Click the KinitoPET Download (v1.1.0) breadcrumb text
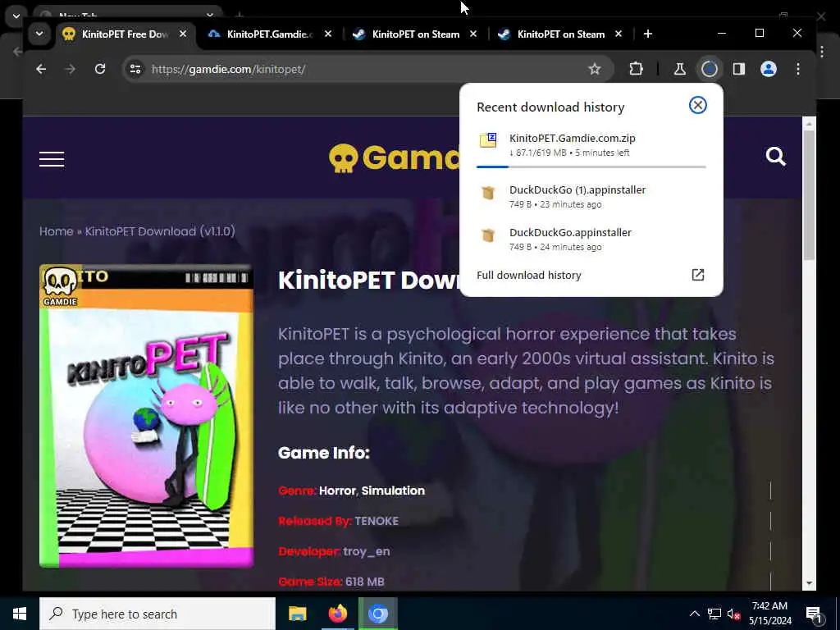The height and width of the screenshot is (630, 840). (160, 231)
